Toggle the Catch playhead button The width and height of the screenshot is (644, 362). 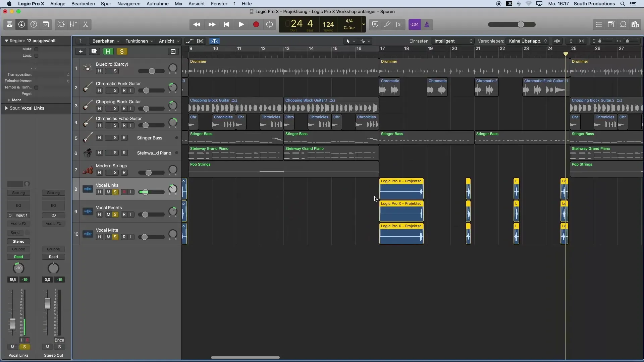[x=214, y=41]
